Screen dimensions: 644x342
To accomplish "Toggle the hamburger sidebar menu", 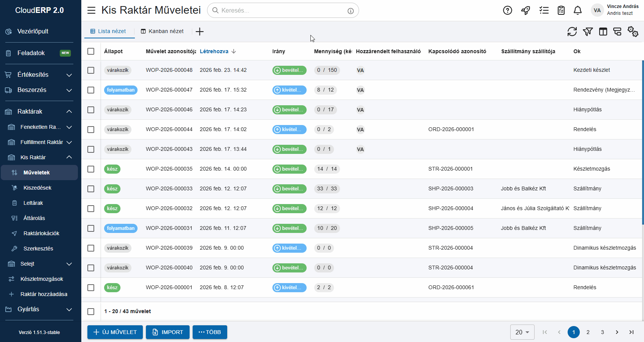I will 92,10.
